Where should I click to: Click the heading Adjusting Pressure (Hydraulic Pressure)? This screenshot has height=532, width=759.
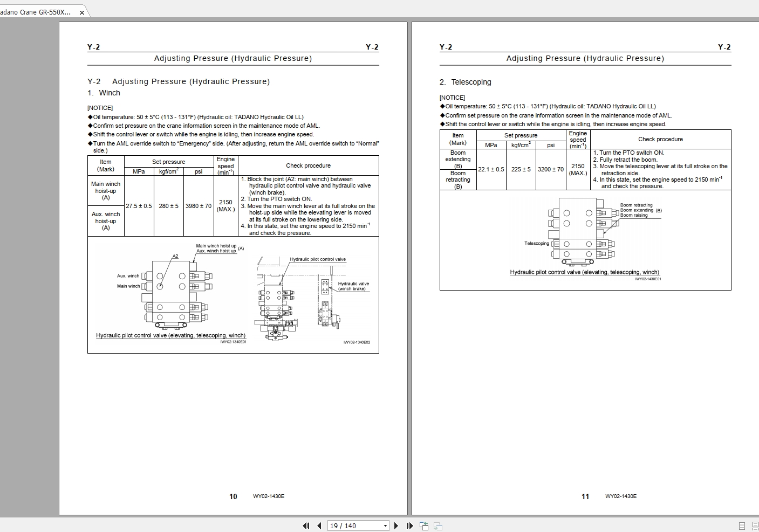(233, 58)
